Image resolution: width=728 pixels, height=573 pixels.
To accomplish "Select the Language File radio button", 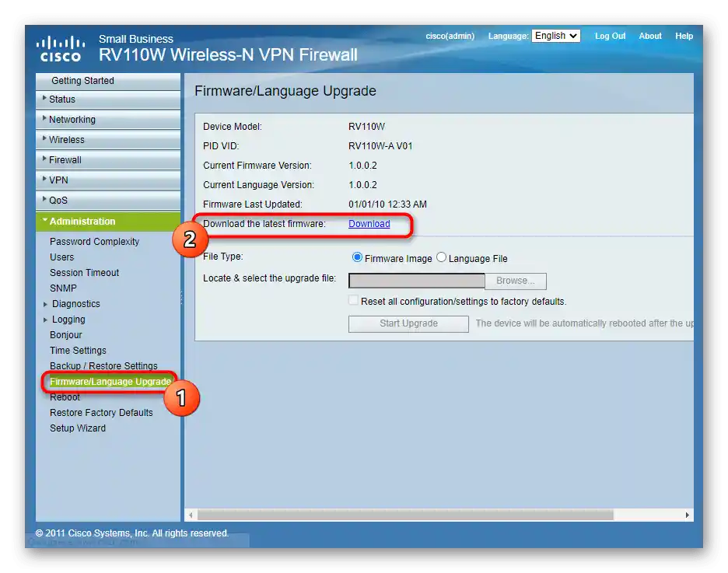I will point(441,257).
